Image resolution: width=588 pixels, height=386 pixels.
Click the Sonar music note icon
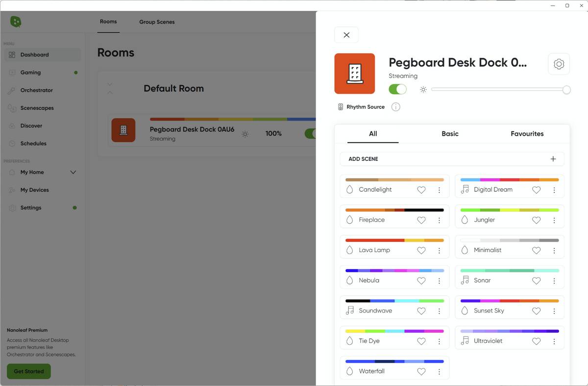tap(465, 281)
